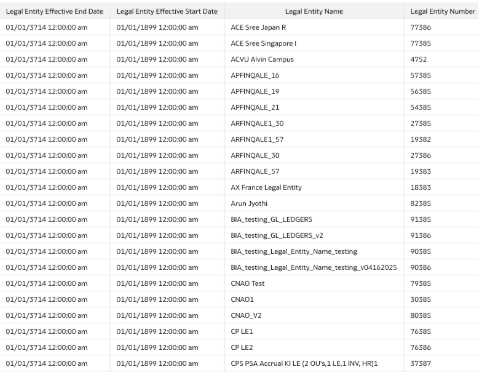Click entity number 4752
Viewport: 478px width, 372px height.
point(418,59)
